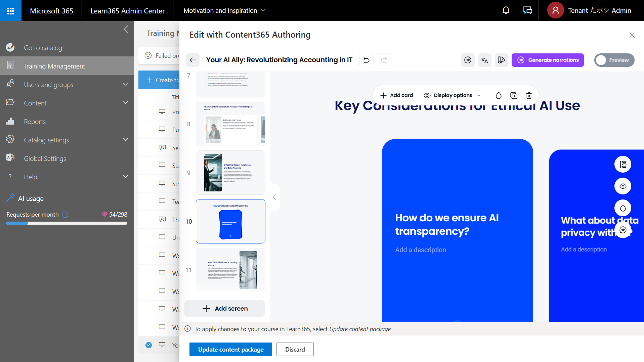Open Reports in the sidebar
Image resolution: width=644 pixels, height=362 pixels.
pyautogui.click(x=35, y=122)
